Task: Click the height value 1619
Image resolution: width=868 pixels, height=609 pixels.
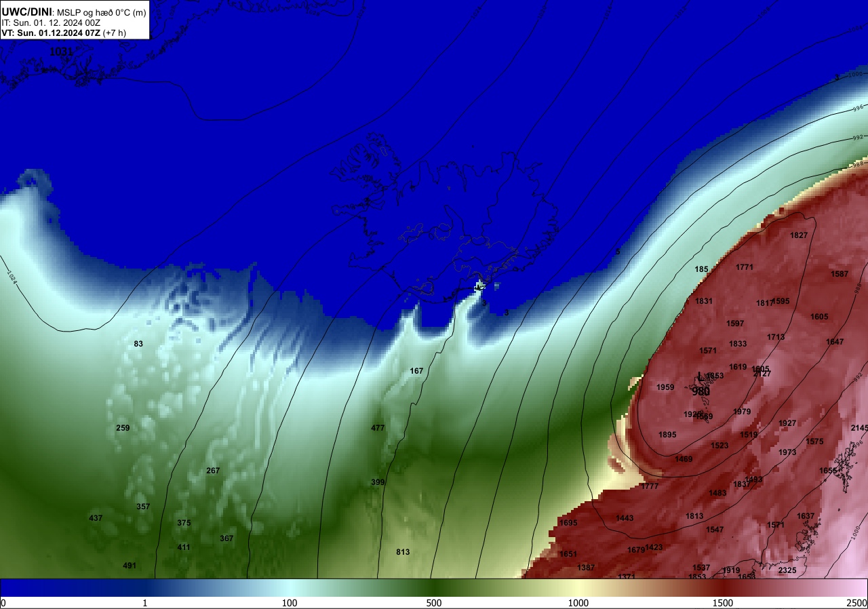Action: (738, 367)
